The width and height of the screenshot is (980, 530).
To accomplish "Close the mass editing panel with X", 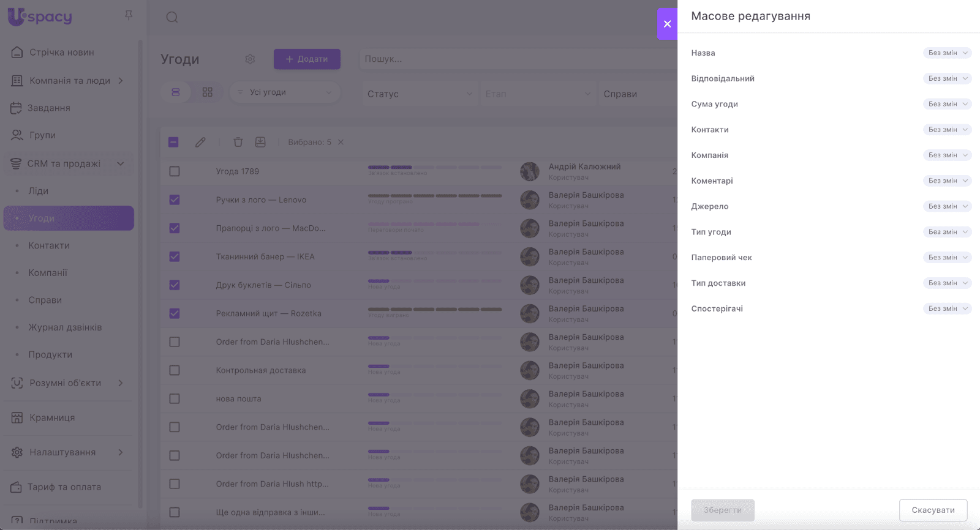I will tap(667, 24).
